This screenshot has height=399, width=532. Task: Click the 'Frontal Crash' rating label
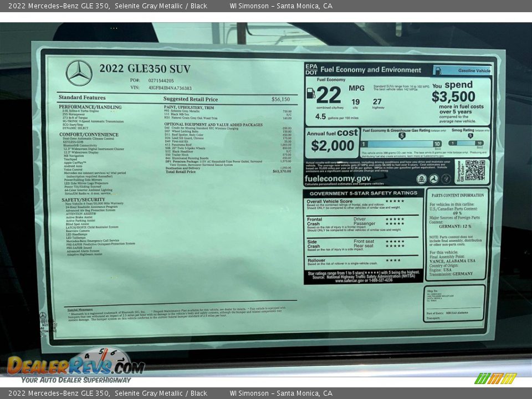[x=314, y=222]
